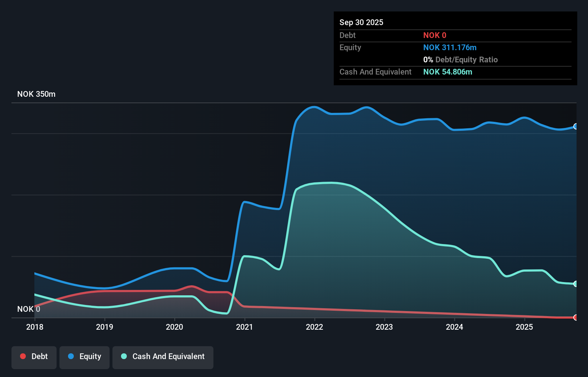Click the teal Cash And Equivalent legend dot
The width and height of the screenshot is (588, 377).
124,356
